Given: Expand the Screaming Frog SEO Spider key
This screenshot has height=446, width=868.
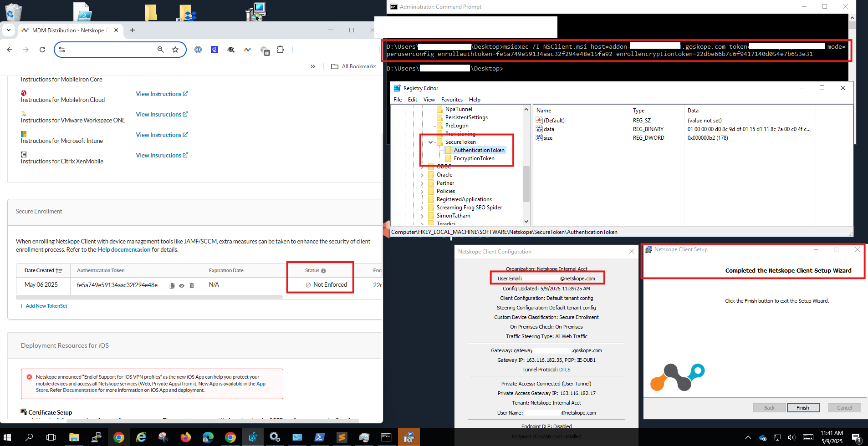Looking at the screenshot, I should (x=422, y=208).
